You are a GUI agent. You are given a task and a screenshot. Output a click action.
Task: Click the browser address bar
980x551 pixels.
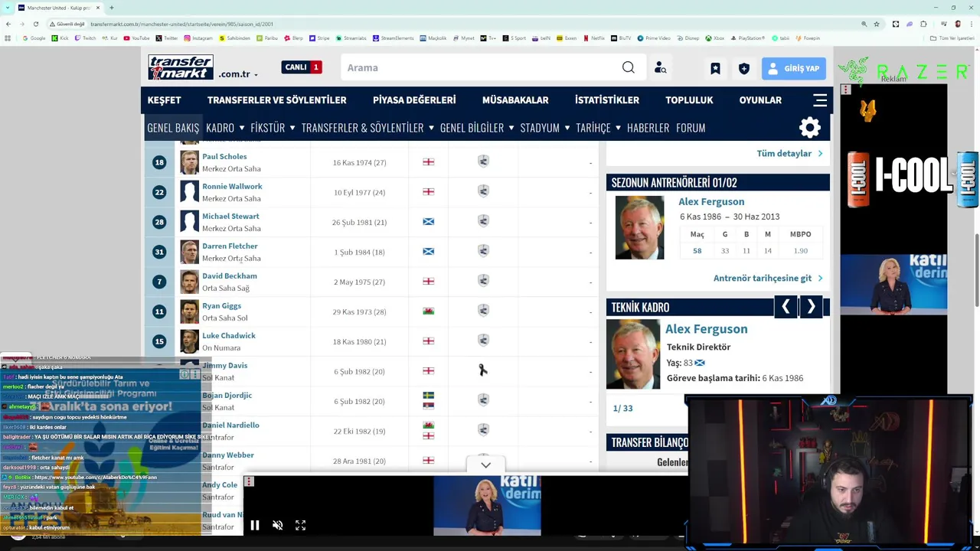[459, 24]
